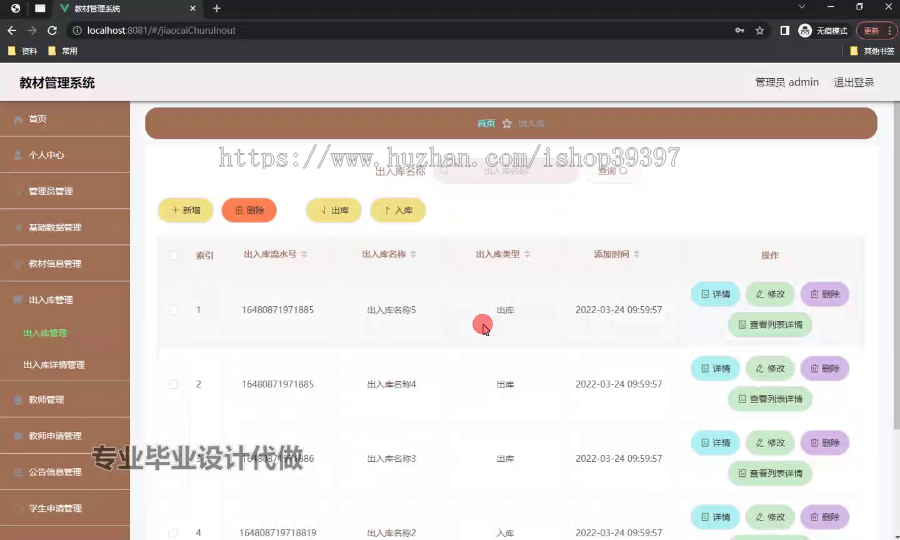
Task: Expand 教师管理 sidebar menu
Action: click(65, 399)
